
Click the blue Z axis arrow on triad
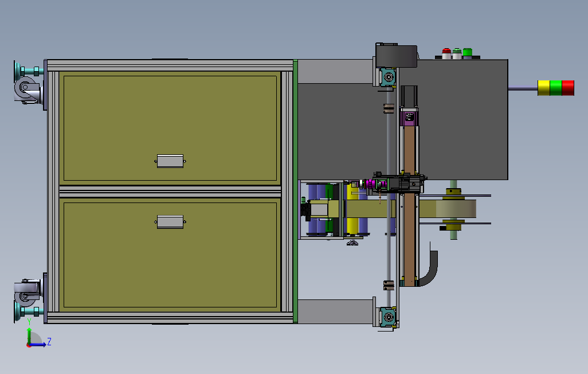point(37,345)
